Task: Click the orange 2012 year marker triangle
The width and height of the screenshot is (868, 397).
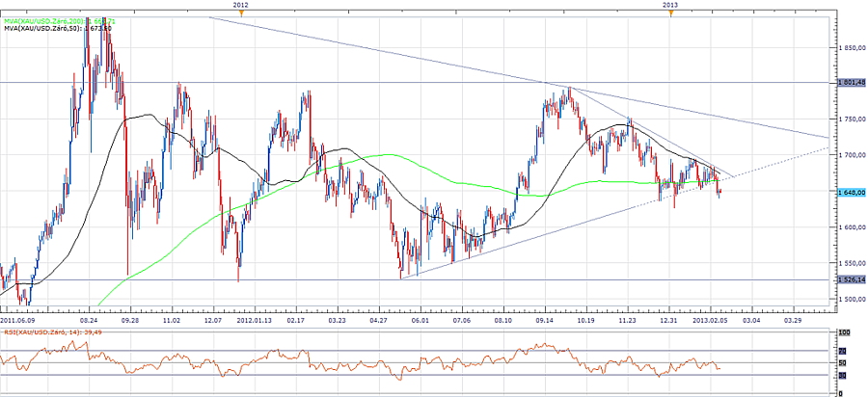Action: coord(240,13)
